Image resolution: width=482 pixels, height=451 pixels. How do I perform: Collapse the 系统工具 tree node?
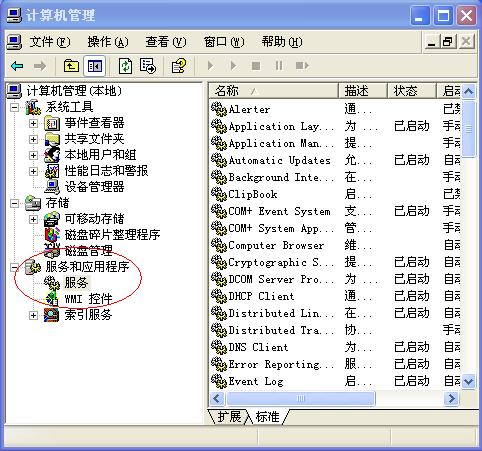pos(14,107)
